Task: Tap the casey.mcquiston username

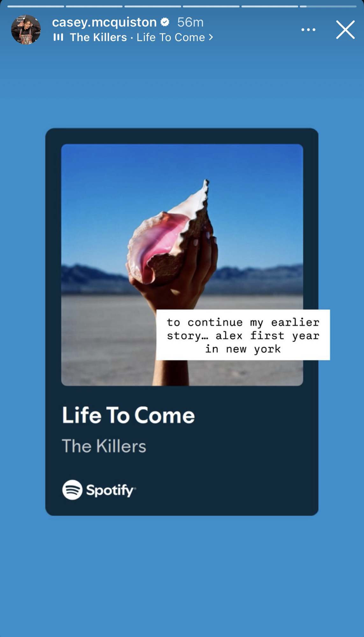Action: pyautogui.click(x=104, y=22)
